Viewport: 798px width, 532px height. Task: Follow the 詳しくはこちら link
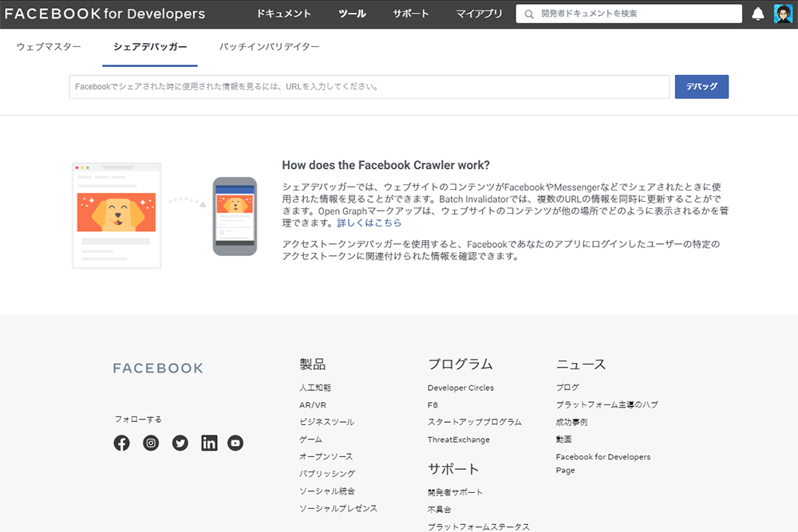369,223
